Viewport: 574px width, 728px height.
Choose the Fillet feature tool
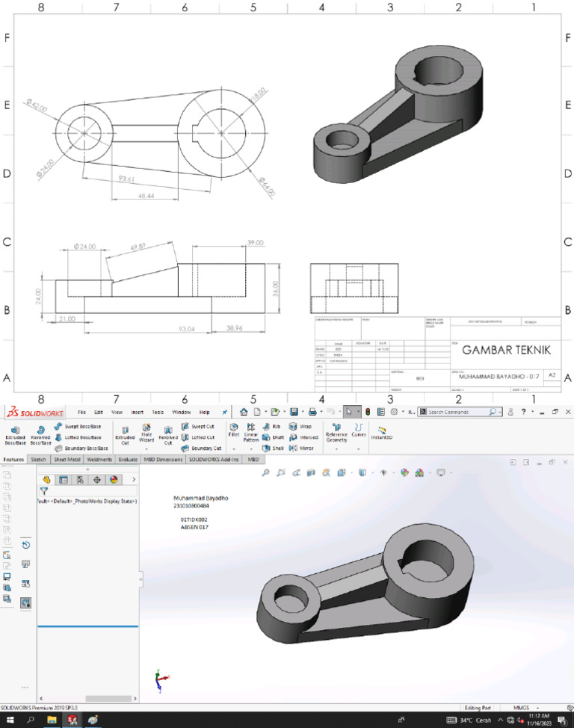(234, 431)
